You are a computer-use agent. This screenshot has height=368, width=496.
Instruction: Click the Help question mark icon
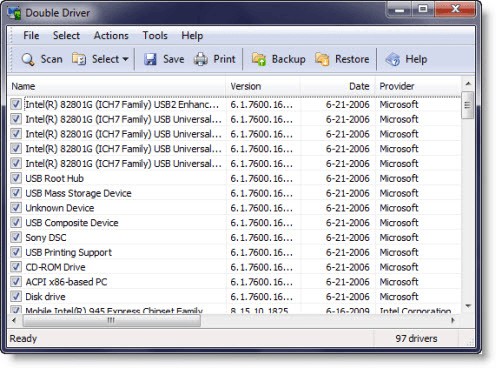pyautogui.click(x=393, y=59)
